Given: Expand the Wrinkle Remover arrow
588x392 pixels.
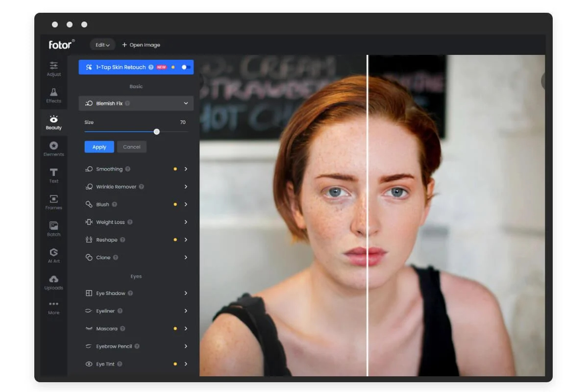Looking at the screenshot, I should click(x=186, y=187).
